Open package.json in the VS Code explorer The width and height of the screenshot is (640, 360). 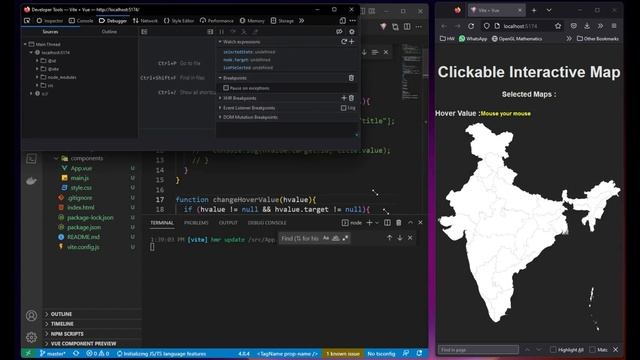coord(84,227)
